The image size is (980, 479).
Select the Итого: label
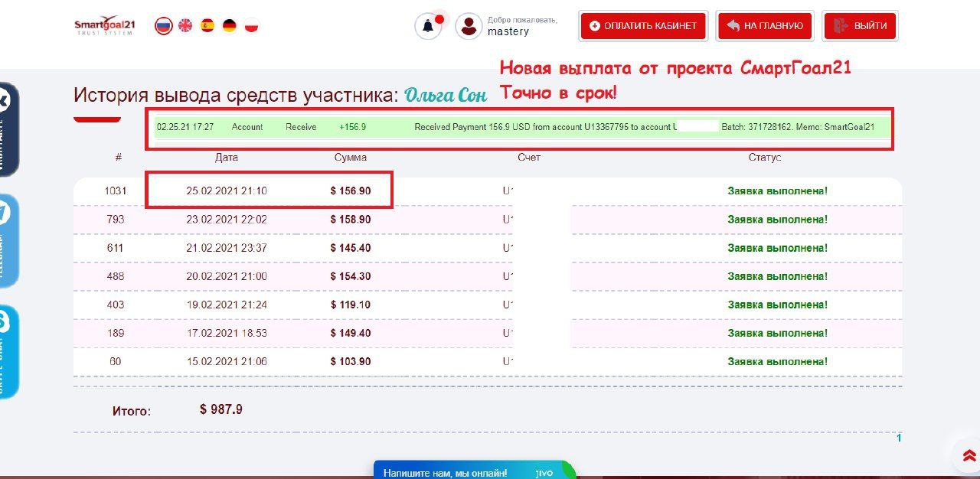(x=132, y=411)
